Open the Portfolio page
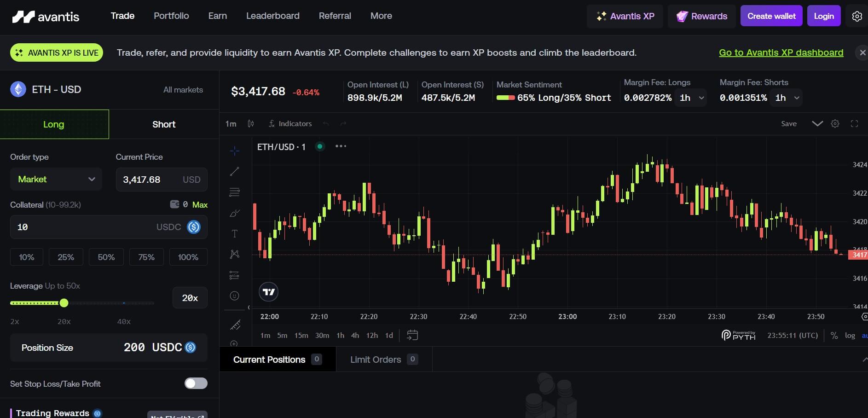The width and height of the screenshot is (868, 418). [171, 16]
